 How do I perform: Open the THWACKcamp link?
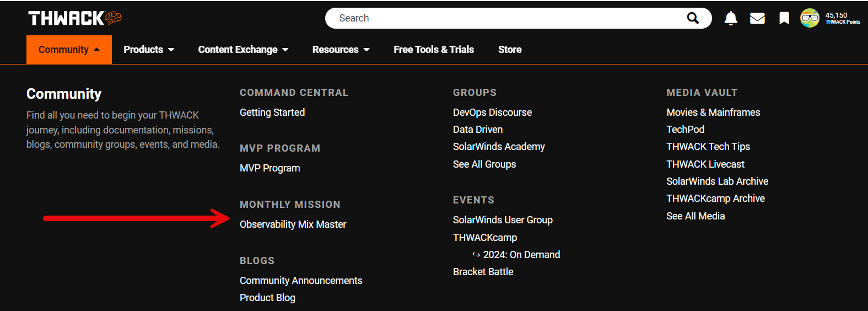click(485, 238)
